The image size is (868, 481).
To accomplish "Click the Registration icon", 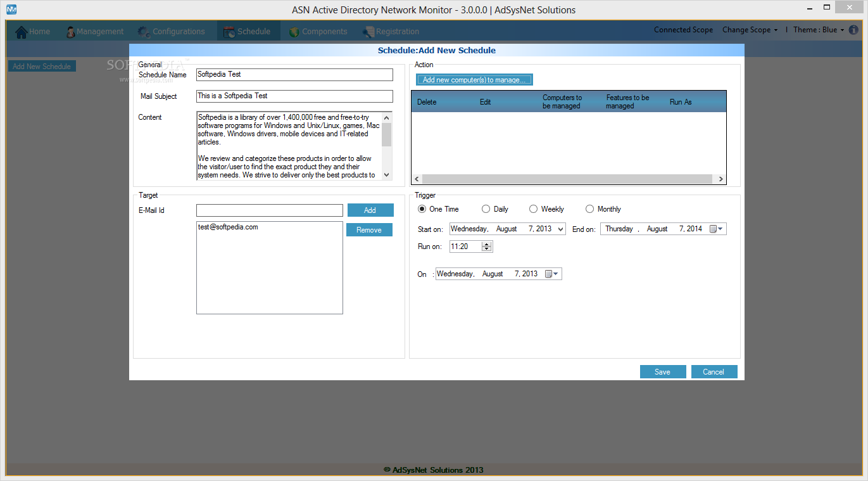I will 368,32.
